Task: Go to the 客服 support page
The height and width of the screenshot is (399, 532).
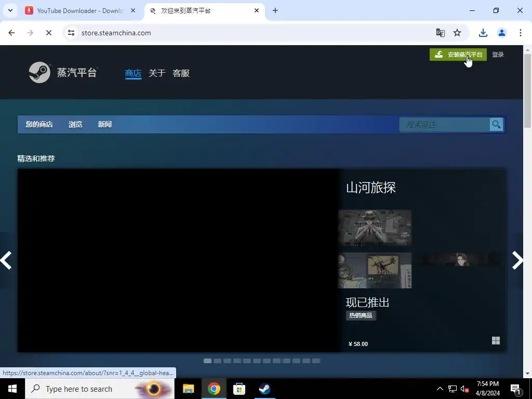Action: 181,73
